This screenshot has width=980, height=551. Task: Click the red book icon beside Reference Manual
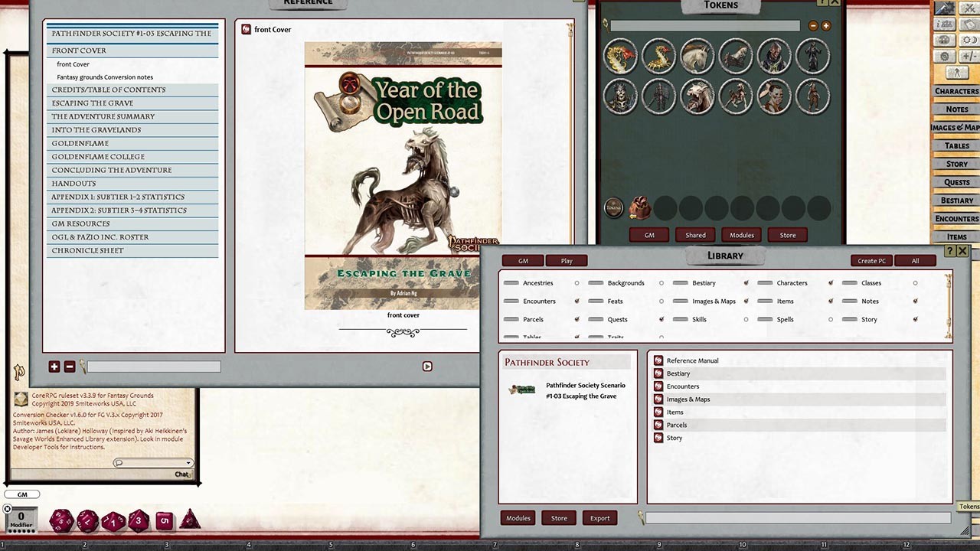(x=658, y=360)
